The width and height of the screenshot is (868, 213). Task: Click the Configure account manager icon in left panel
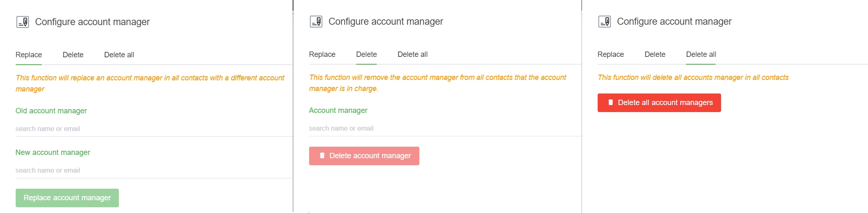click(22, 22)
